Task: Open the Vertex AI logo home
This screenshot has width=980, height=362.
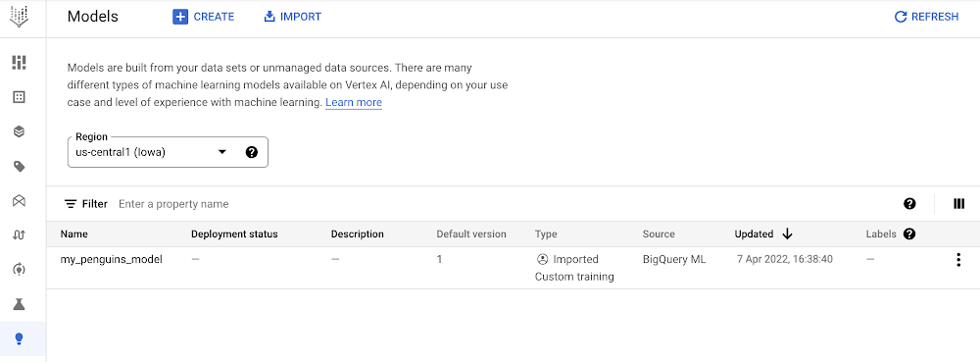Action: pos(19,17)
